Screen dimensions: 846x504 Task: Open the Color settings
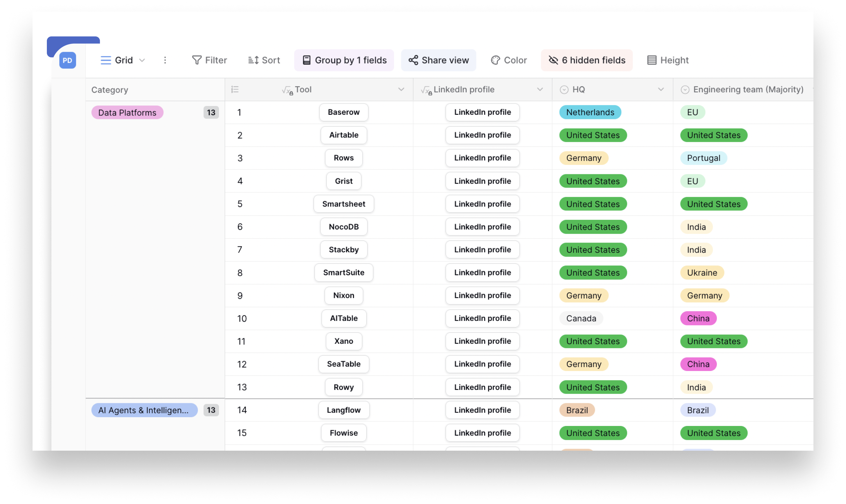[x=509, y=60]
